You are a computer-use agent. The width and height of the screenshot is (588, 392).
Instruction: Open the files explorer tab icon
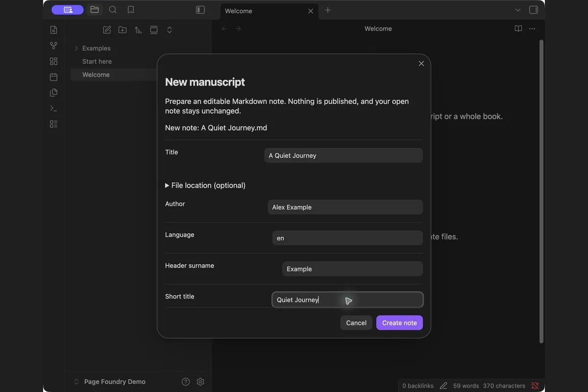pos(95,10)
